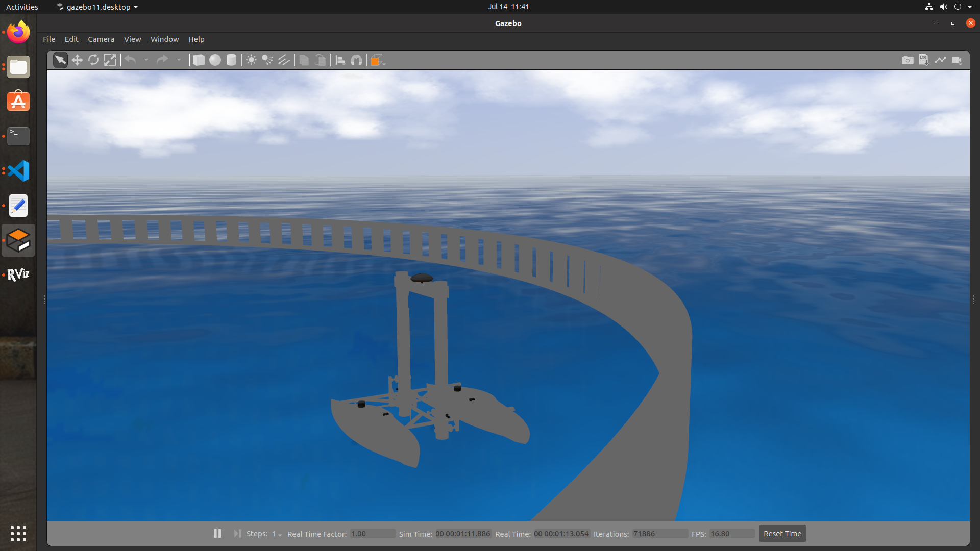The width and height of the screenshot is (980, 551).
Task: Click the Reset Time button
Action: coord(782,534)
